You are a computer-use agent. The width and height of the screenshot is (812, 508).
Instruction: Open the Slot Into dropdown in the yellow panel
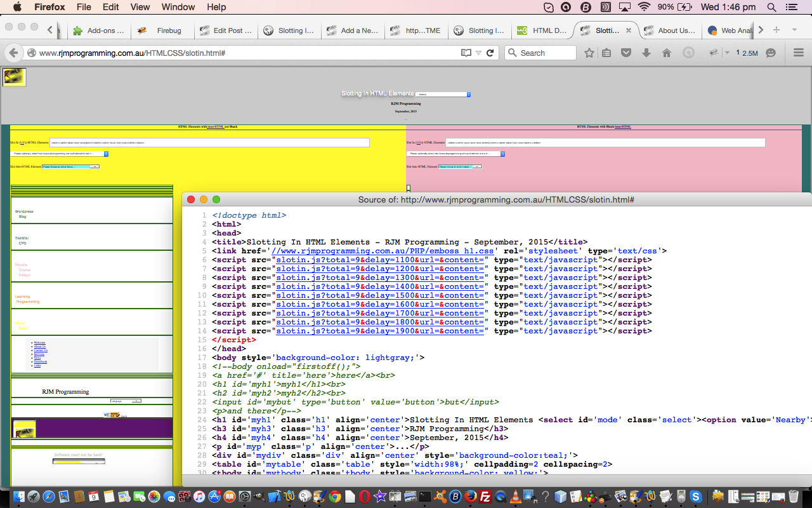[x=70, y=166]
